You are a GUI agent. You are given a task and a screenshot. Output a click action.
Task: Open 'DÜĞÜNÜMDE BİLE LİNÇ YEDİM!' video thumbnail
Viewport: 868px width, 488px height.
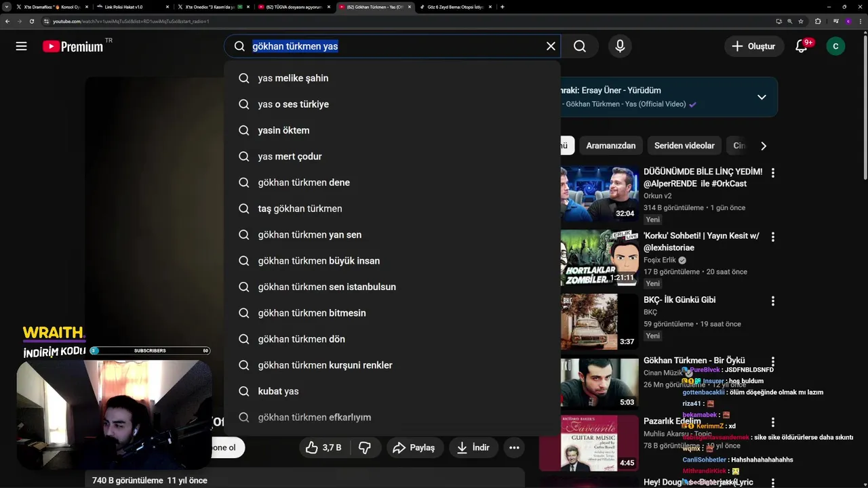(599, 193)
